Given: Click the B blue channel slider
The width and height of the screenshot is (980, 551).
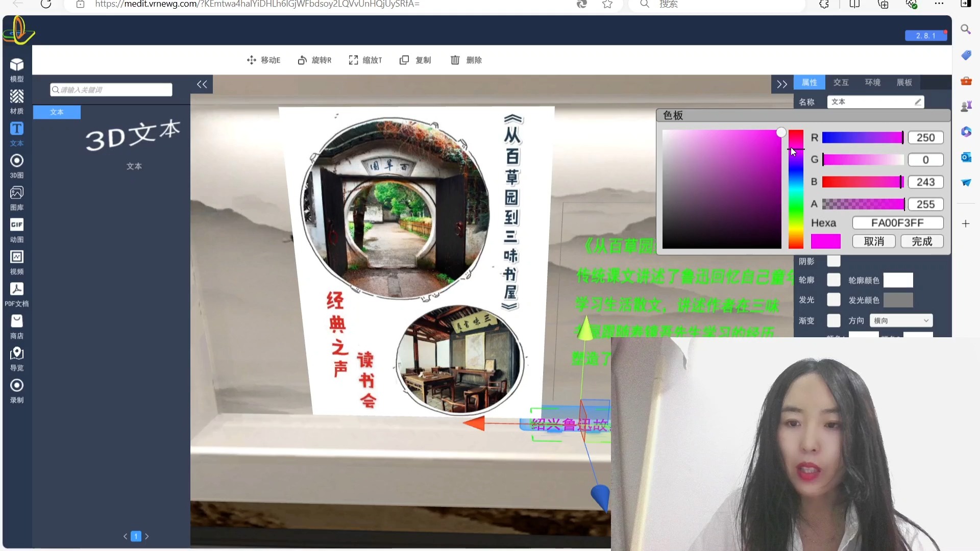Looking at the screenshot, I should click(863, 182).
